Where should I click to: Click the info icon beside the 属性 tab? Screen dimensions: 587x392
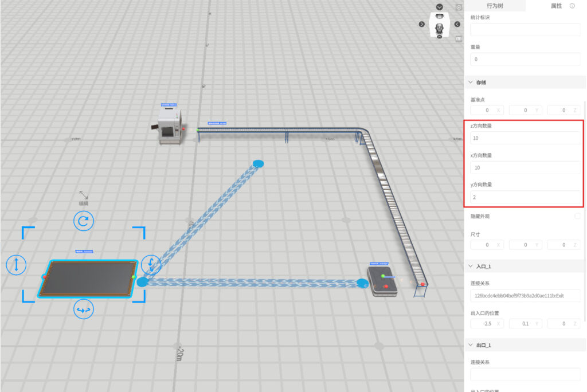point(572,6)
